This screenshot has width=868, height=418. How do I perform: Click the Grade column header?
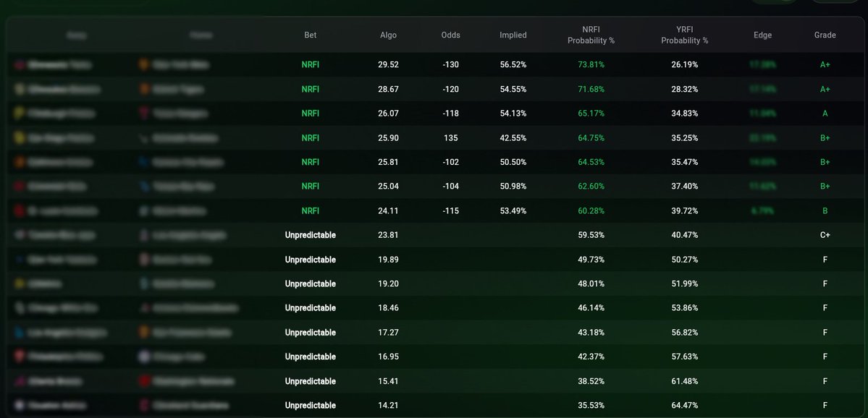[825, 35]
